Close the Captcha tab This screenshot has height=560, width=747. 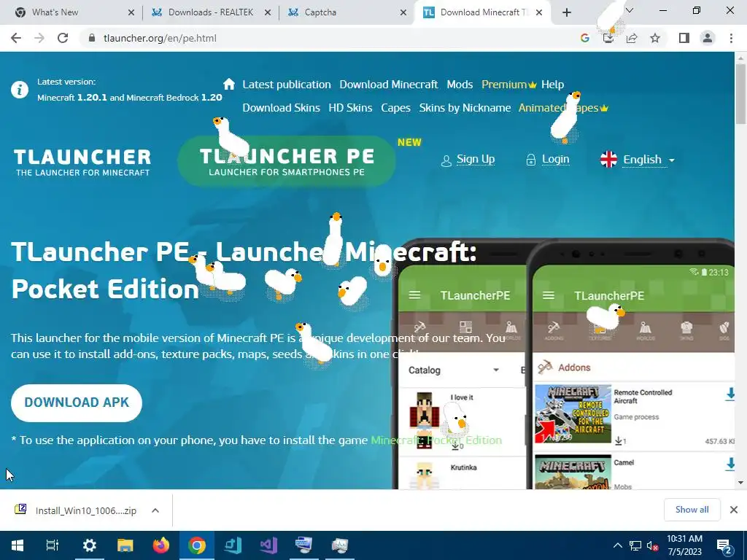(x=403, y=12)
